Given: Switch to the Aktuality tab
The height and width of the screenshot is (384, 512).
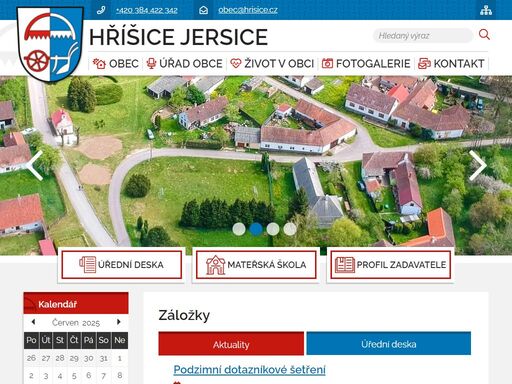Looking at the screenshot, I should (231, 344).
